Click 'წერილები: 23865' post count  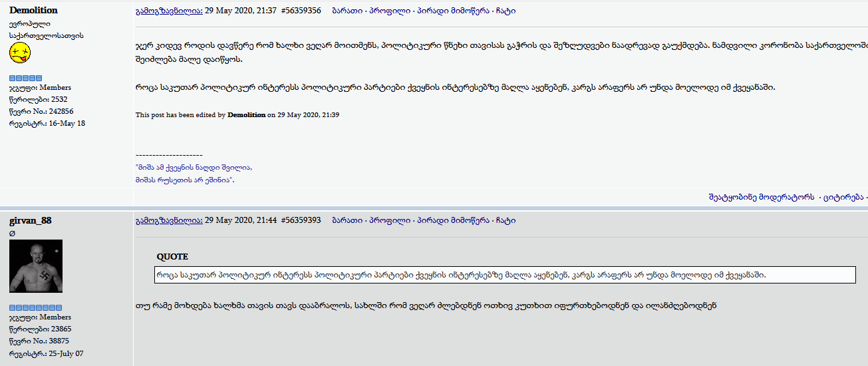[41, 329]
